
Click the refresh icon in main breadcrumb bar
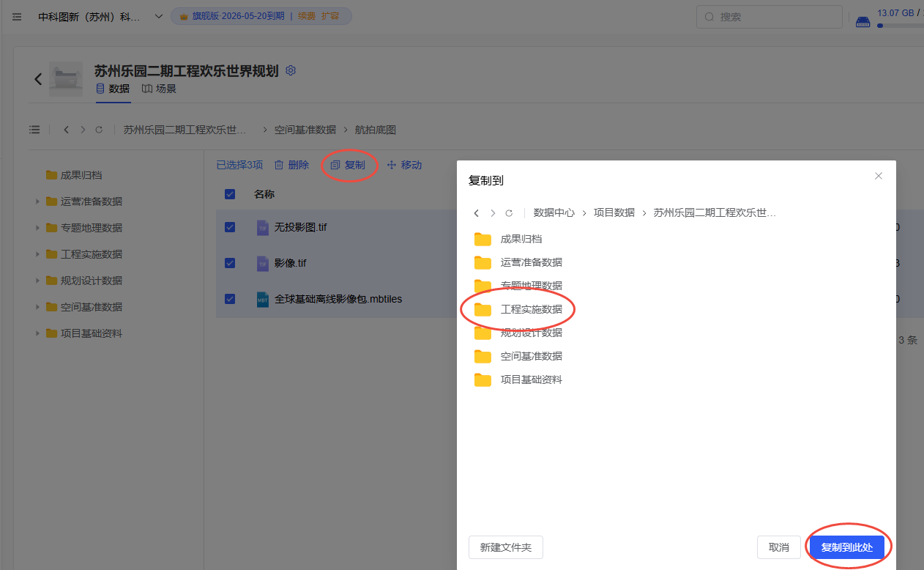tap(99, 130)
